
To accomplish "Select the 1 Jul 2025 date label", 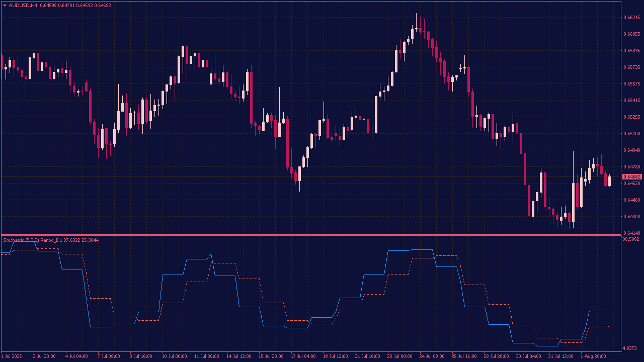I will [12, 356].
